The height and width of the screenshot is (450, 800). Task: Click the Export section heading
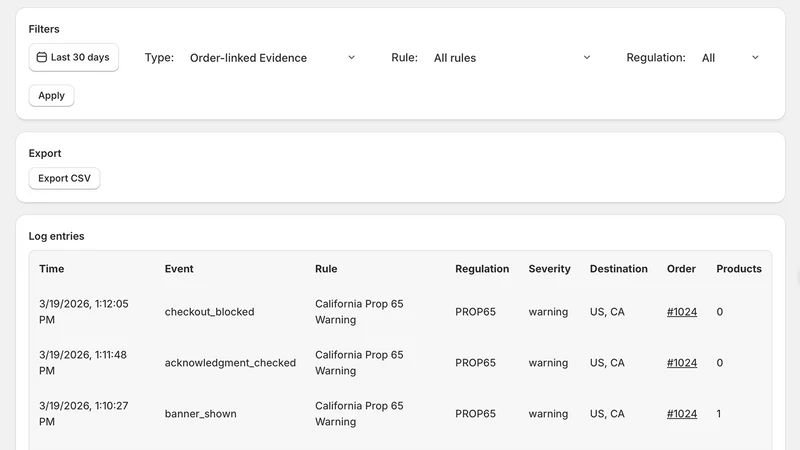[45, 153]
